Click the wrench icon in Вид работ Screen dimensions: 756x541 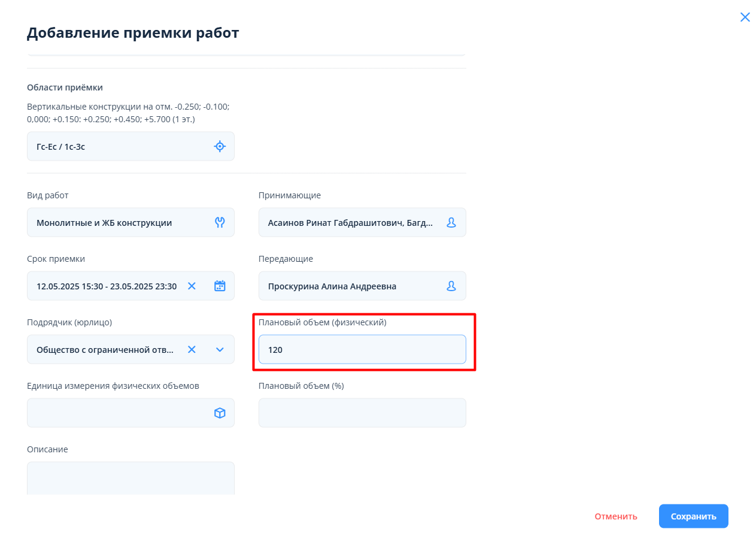(220, 222)
